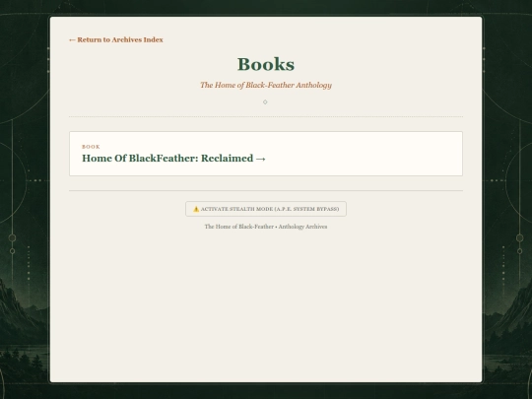Click the Return to Archives Index link
Viewport: 532px width, 399px height.
click(115, 39)
